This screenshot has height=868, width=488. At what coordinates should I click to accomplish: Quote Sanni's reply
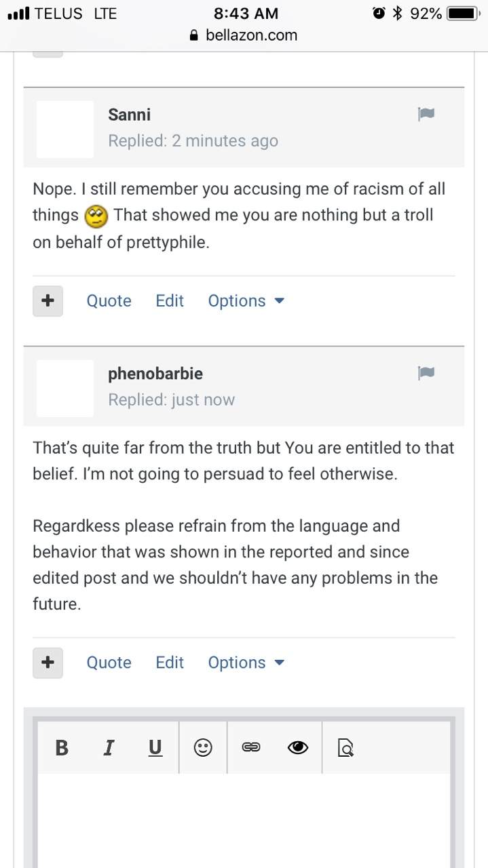(109, 301)
